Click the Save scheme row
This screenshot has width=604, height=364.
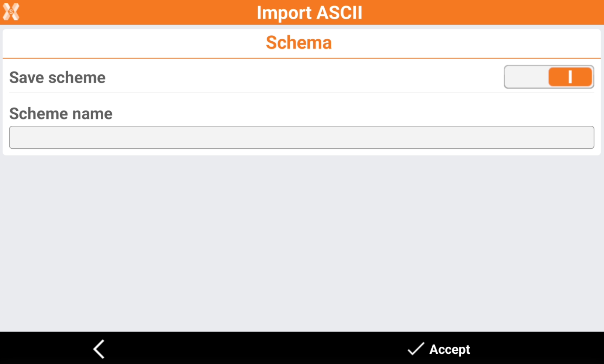(295, 77)
